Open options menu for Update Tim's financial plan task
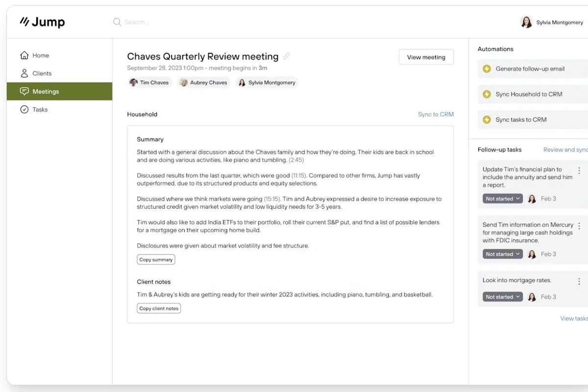The image size is (588, 392). pos(579,171)
